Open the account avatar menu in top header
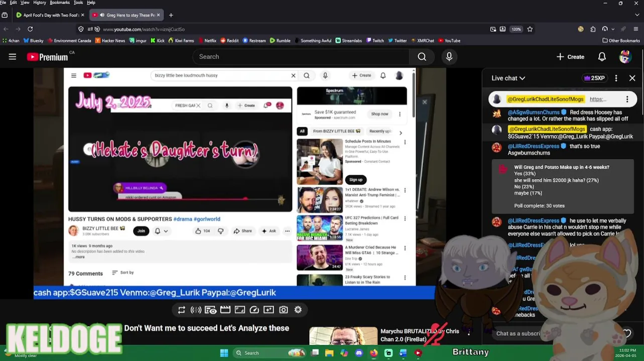Screen dimensions: 644x361 coord(625,57)
